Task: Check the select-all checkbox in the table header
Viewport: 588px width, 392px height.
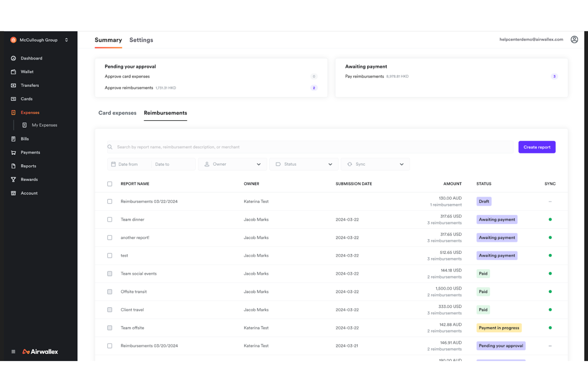Action: (110, 183)
